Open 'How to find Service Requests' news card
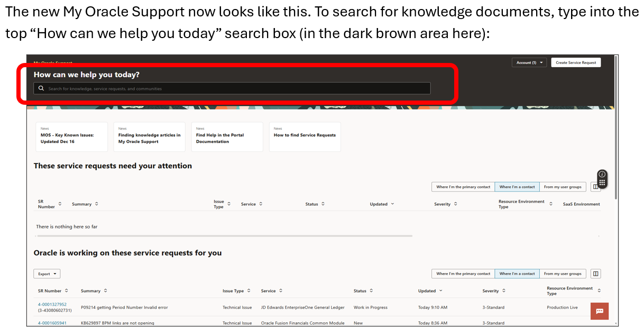This screenshot has width=644, height=336. [x=305, y=138]
